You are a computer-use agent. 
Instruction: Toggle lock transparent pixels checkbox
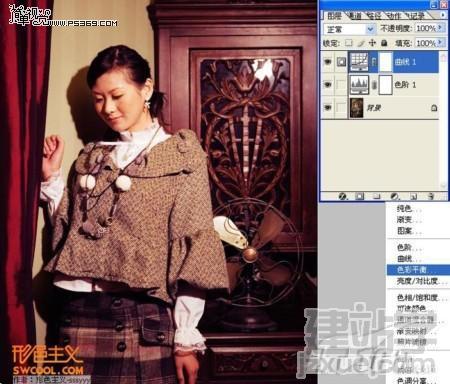click(349, 43)
